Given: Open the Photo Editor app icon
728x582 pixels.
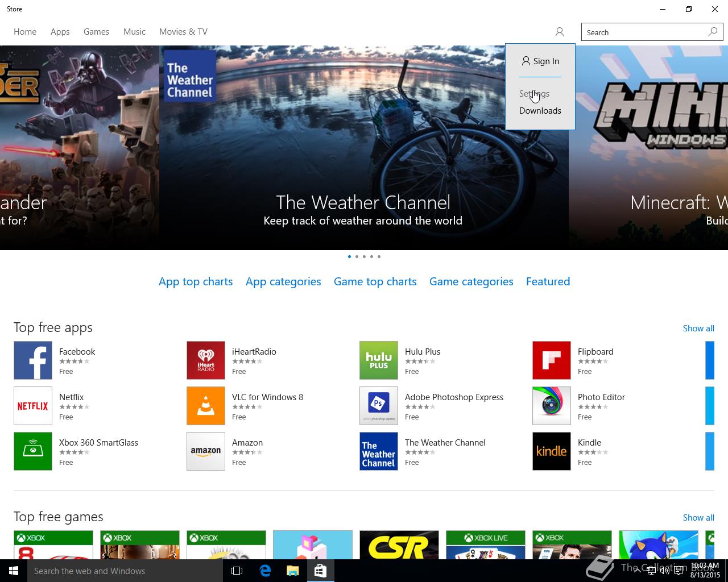Looking at the screenshot, I should tap(552, 406).
